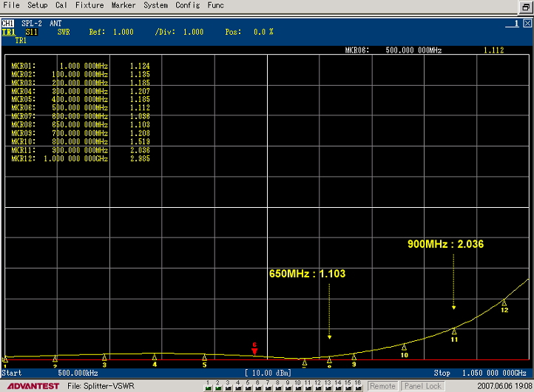
Task: Select channel indicator 10 in status bar
Action: [x=298, y=386]
